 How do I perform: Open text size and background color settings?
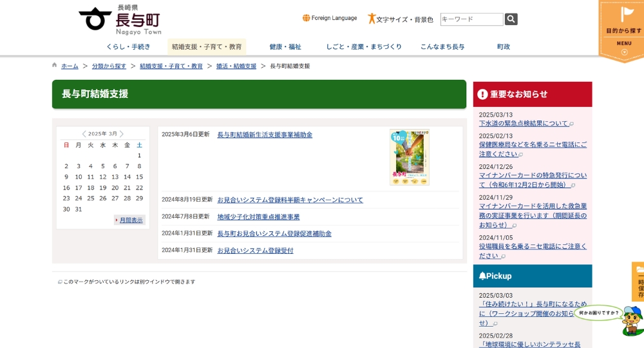(x=401, y=19)
